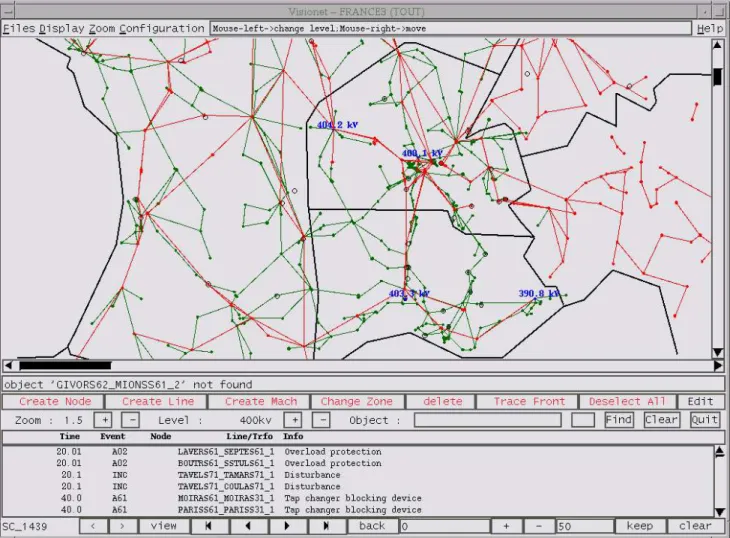Select the LAVERS61_SEPTES61_1 event row
Viewport: 730px width, 538px height.
click(358, 451)
